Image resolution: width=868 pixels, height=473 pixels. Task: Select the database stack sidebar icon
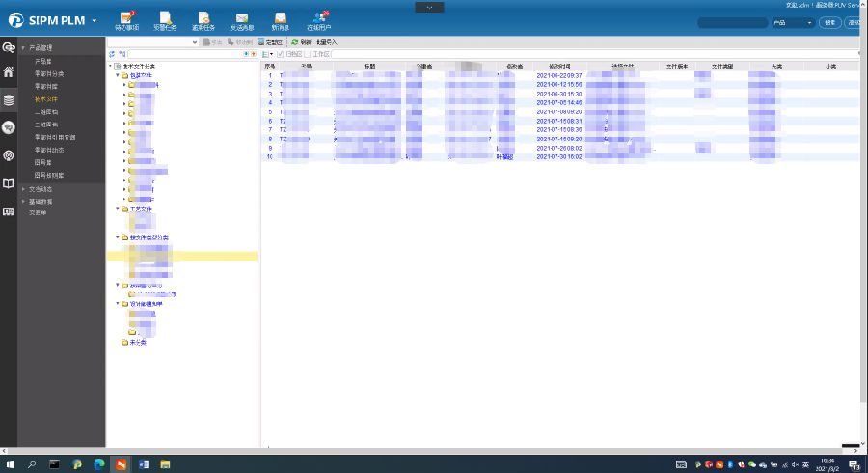(x=9, y=100)
